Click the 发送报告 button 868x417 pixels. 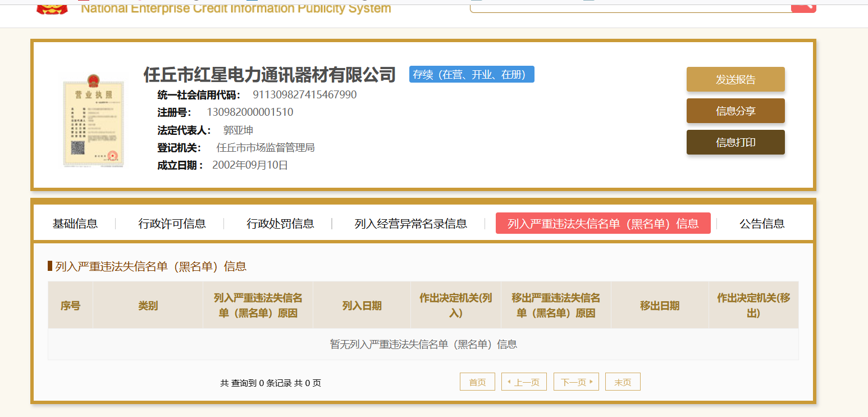pos(735,79)
